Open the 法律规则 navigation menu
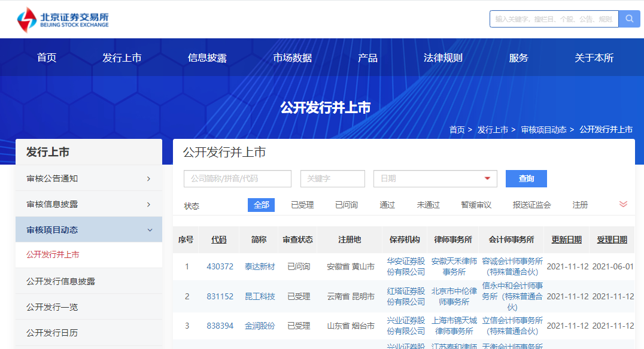The image size is (644, 349). pos(443,58)
